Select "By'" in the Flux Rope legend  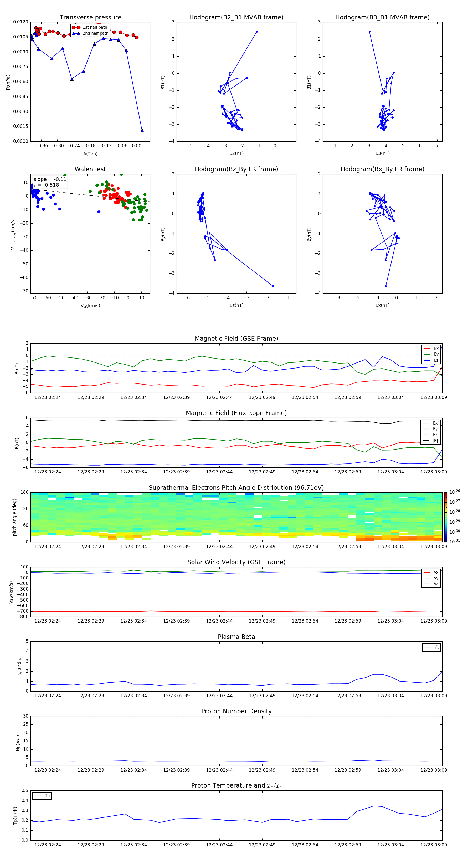click(x=431, y=429)
